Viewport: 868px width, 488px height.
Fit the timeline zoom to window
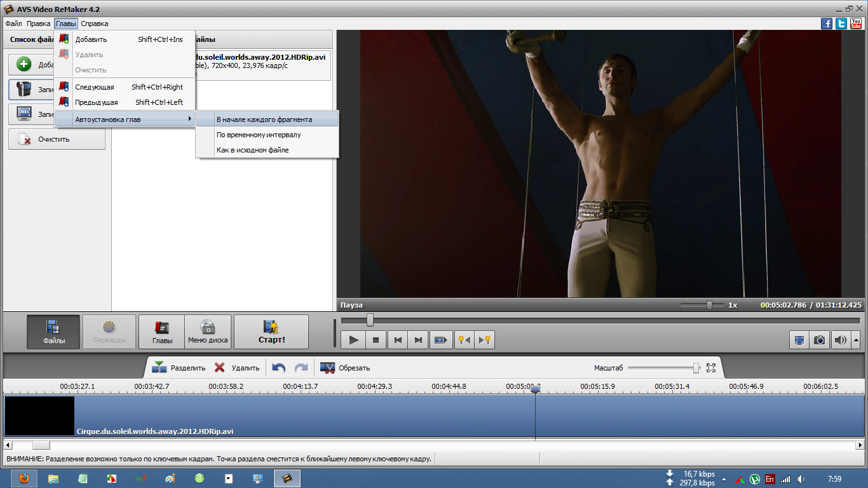711,368
